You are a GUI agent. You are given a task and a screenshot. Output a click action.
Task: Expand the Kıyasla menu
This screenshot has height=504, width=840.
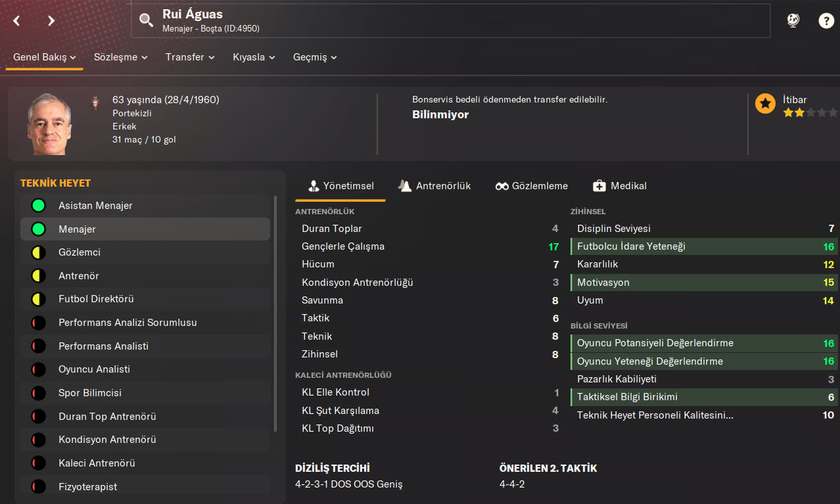point(254,57)
